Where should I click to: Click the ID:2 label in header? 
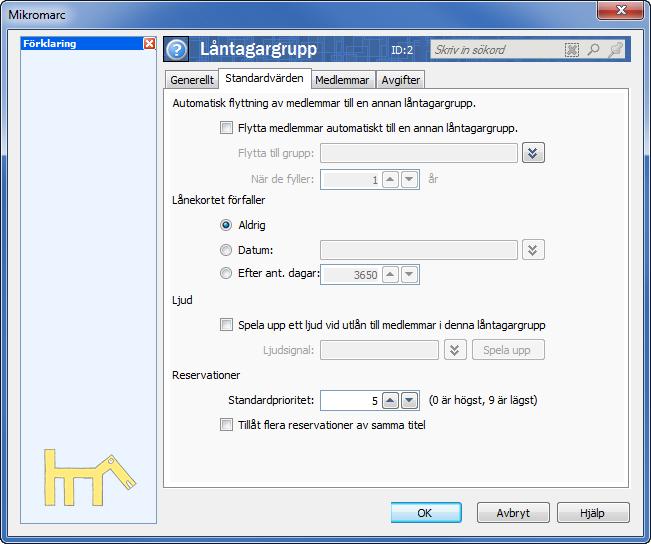401,50
